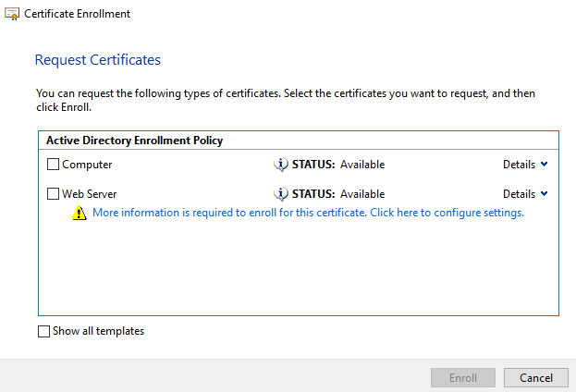Click the Computer status info icon
Viewport: 576px width, 392px height.
point(281,165)
